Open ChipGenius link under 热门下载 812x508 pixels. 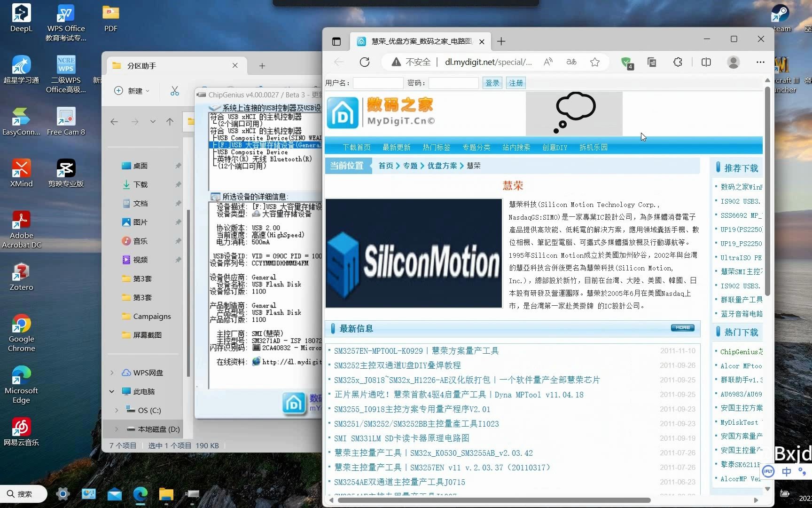741,352
